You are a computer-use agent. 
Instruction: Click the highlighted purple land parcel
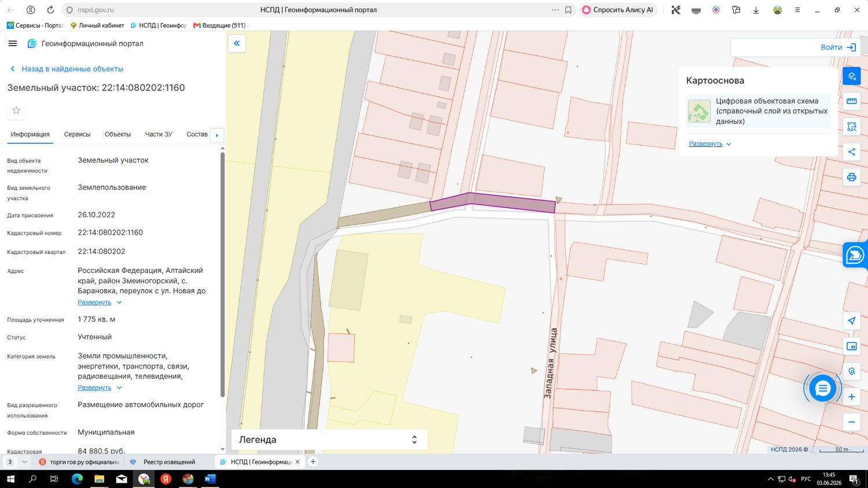click(x=493, y=202)
